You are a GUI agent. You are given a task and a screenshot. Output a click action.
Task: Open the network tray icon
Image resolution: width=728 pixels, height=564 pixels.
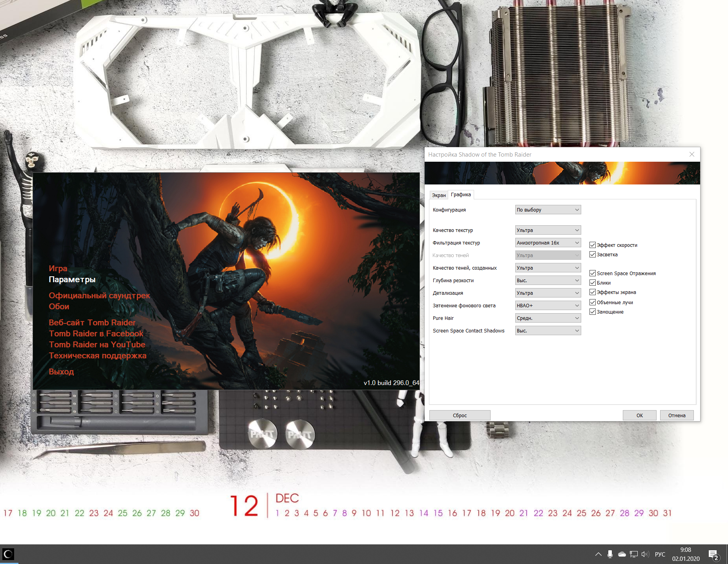633,554
